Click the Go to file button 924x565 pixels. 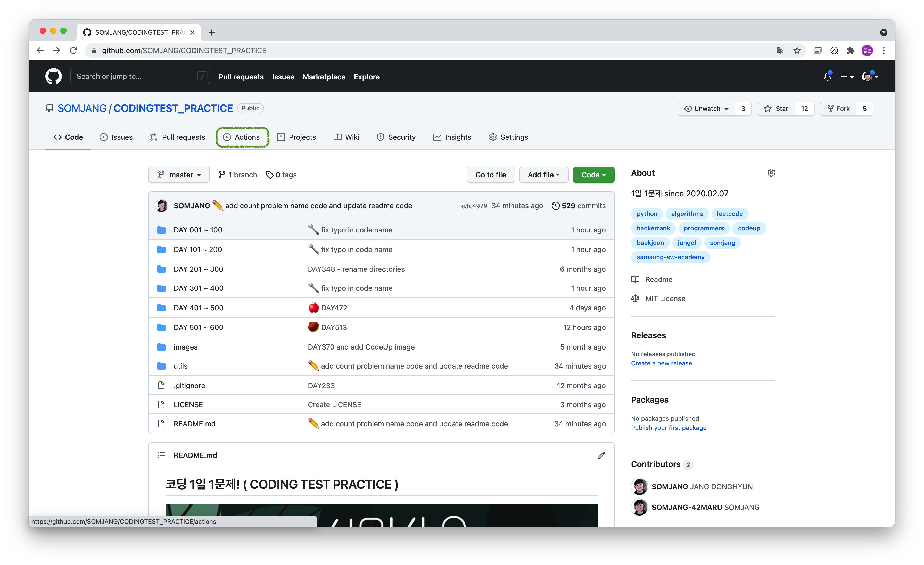click(x=490, y=175)
